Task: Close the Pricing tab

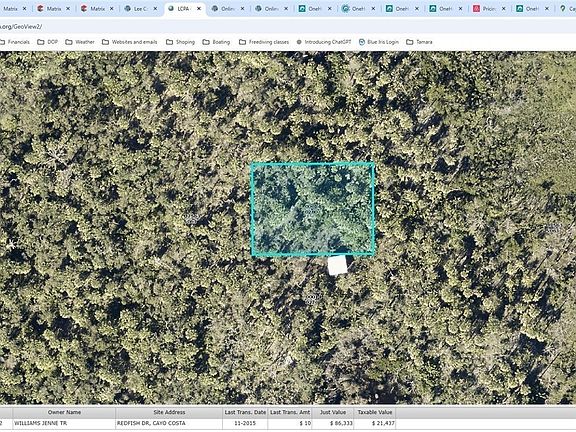Action: pyautogui.click(x=504, y=8)
